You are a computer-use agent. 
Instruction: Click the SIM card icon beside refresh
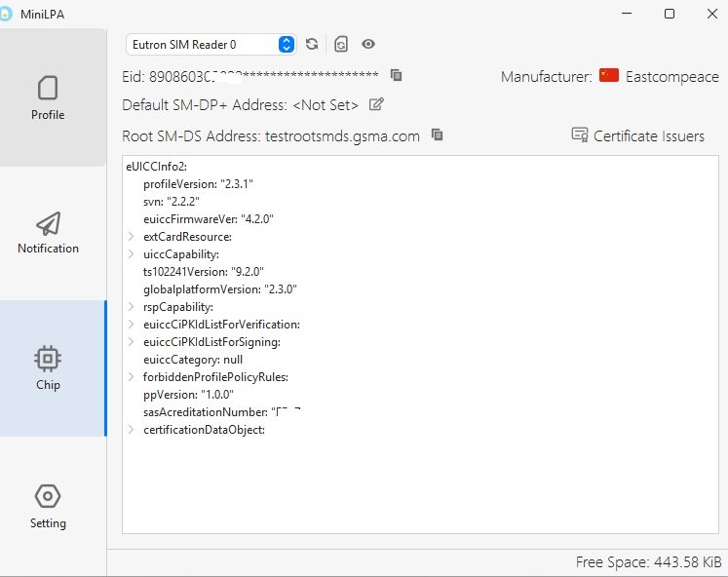pyautogui.click(x=341, y=44)
